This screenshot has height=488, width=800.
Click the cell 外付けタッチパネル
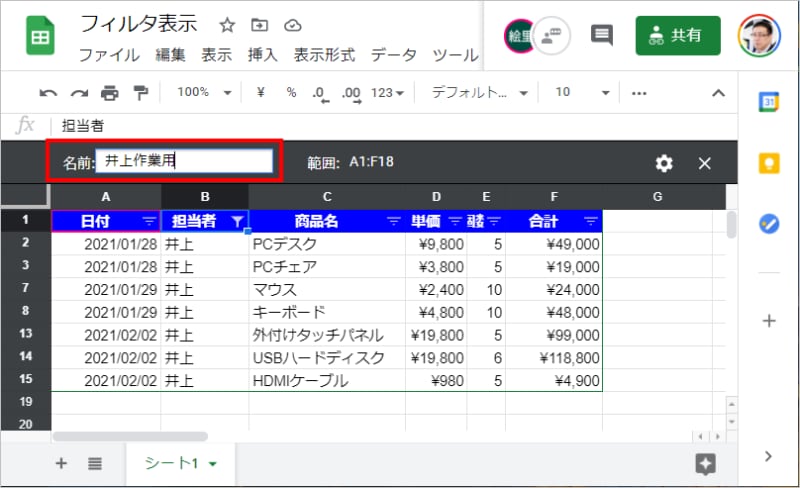[x=327, y=335]
